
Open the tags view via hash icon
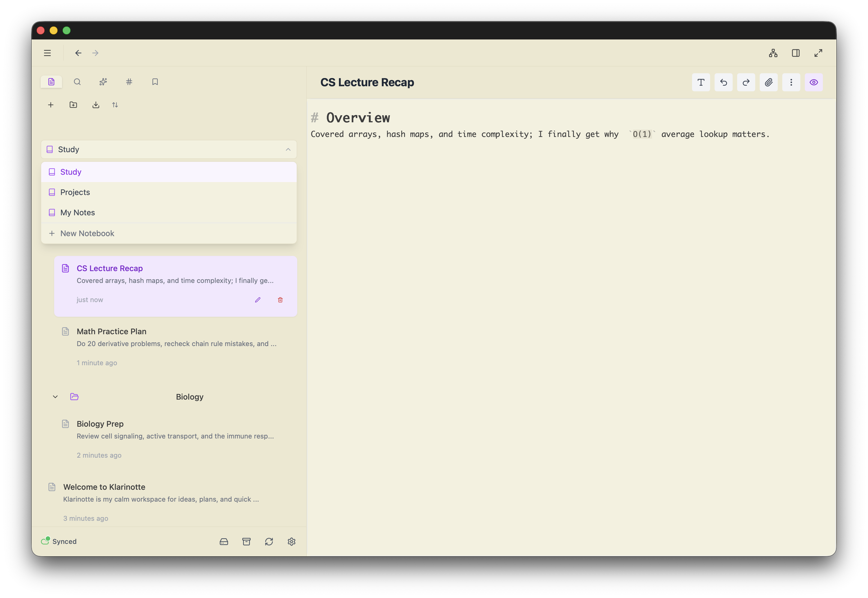click(129, 82)
